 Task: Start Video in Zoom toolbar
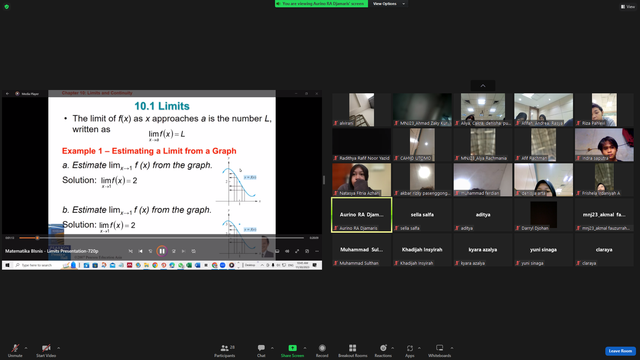(46, 350)
